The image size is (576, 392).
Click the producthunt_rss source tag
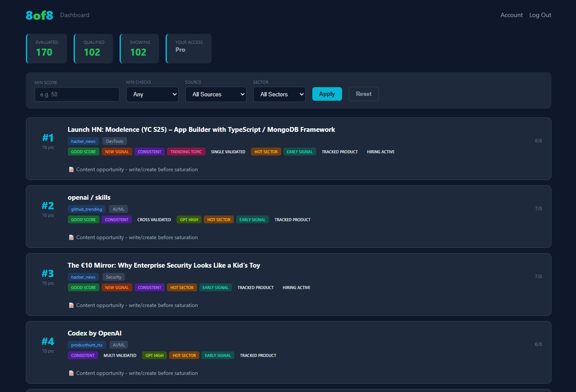(87, 345)
